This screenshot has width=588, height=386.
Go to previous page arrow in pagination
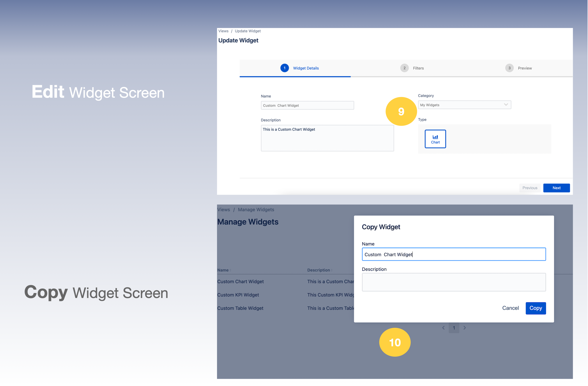[x=443, y=328]
